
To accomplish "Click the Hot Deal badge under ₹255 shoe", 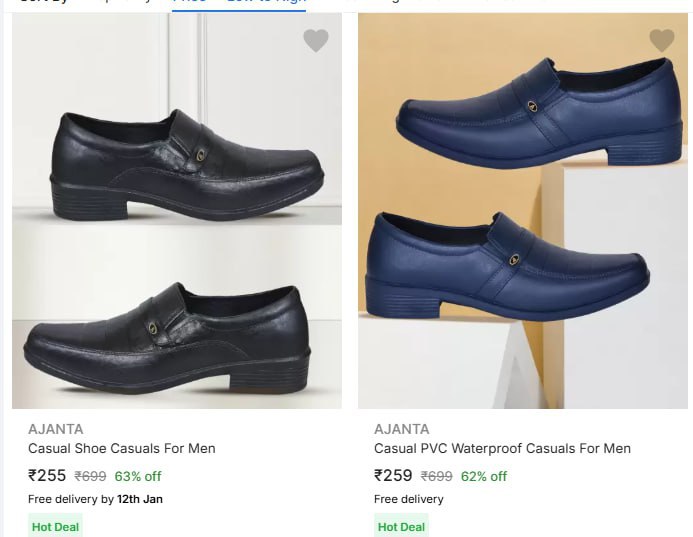I will click(x=55, y=526).
